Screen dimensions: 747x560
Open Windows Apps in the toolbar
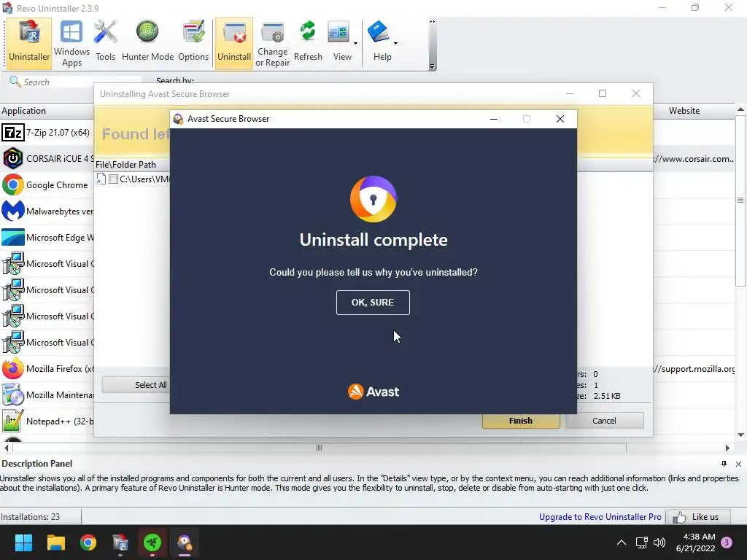coord(71,43)
